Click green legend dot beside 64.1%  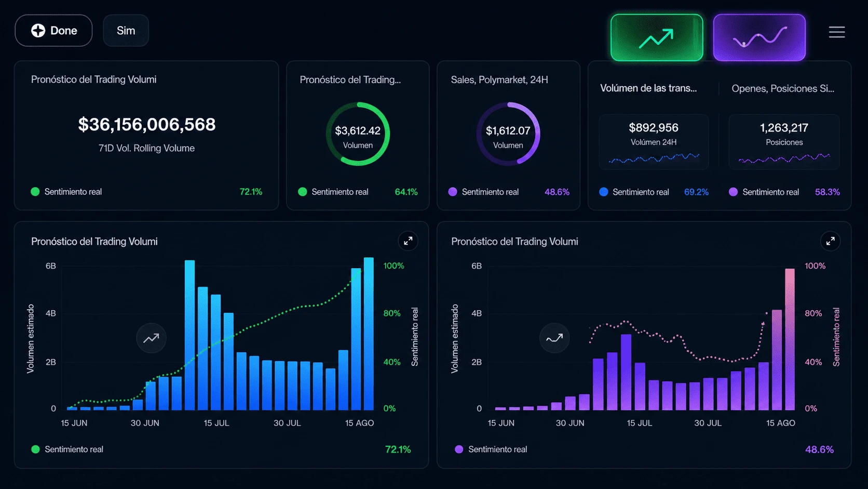(303, 192)
